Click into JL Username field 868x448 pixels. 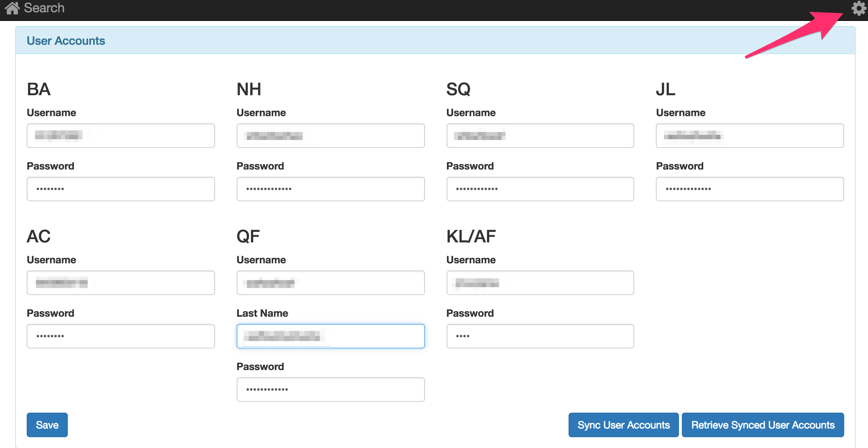point(750,136)
